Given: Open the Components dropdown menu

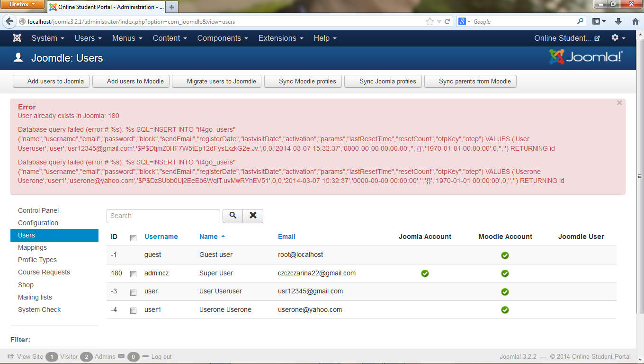Looking at the screenshot, I should click(x=222, y=38).
